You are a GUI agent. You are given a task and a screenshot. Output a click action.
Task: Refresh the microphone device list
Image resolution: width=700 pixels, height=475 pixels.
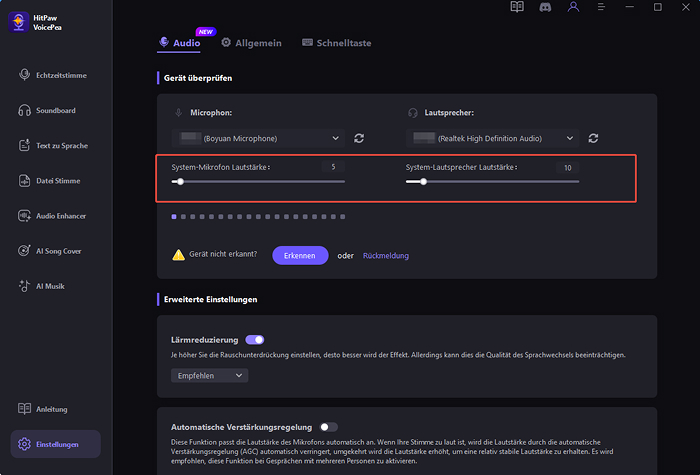coord(359,138)
